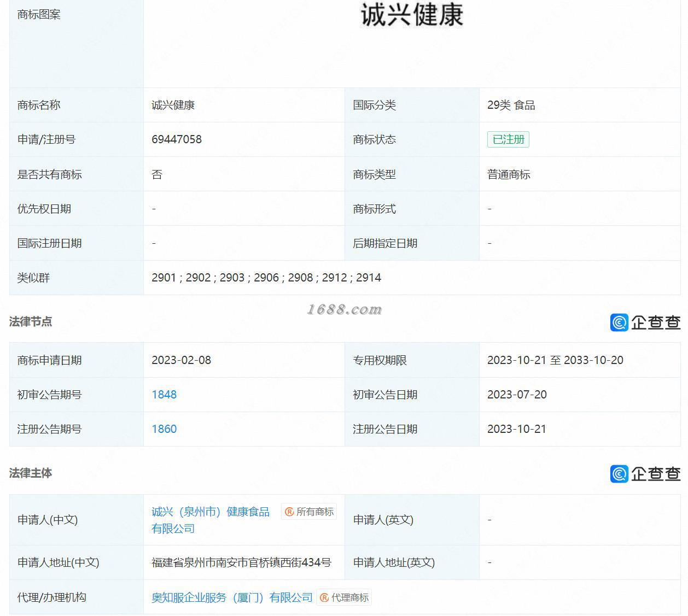
Task: Click the 国际注册日期 label cell
Action: coord(77,243)
